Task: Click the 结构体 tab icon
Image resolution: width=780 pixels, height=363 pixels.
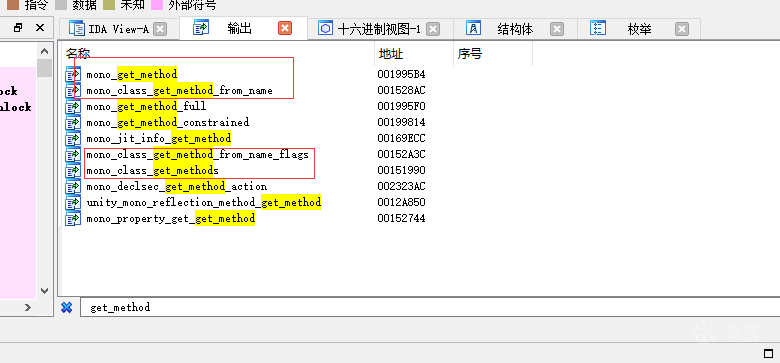Action: [473, 28]
